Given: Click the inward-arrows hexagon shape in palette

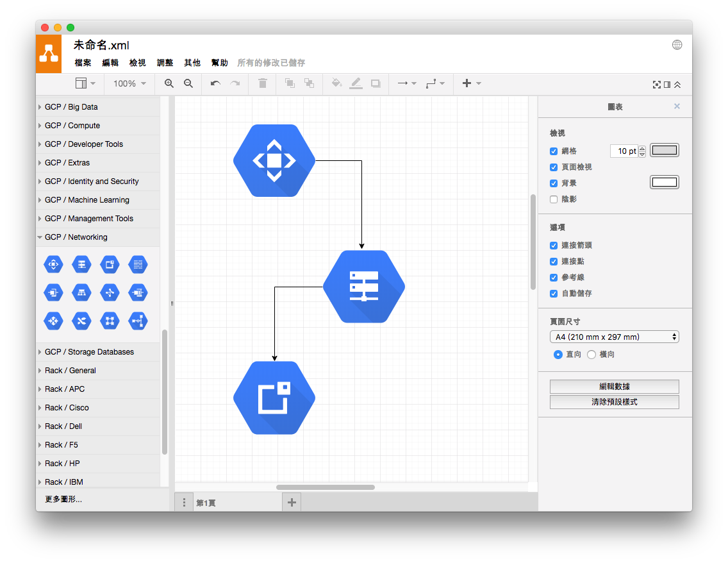Looking at the screenshot, I should coord(53,321).
